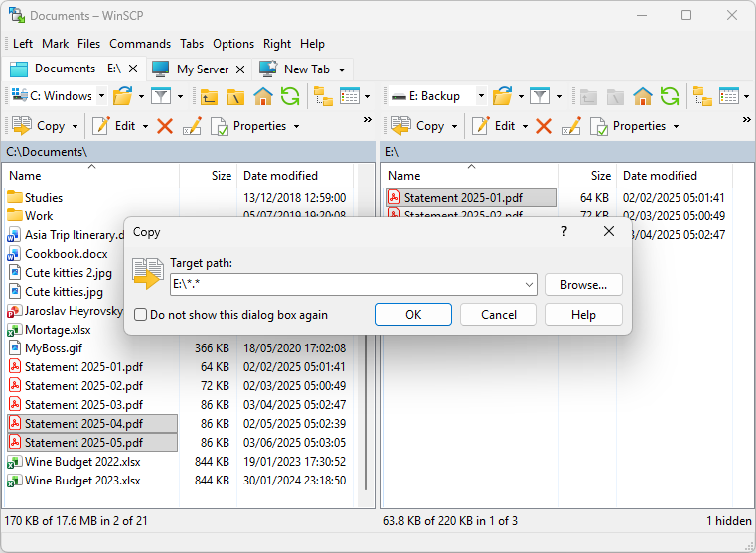Open the left panel filter icon
This screenshot has height=553, width=756.
tap(160, 96)
